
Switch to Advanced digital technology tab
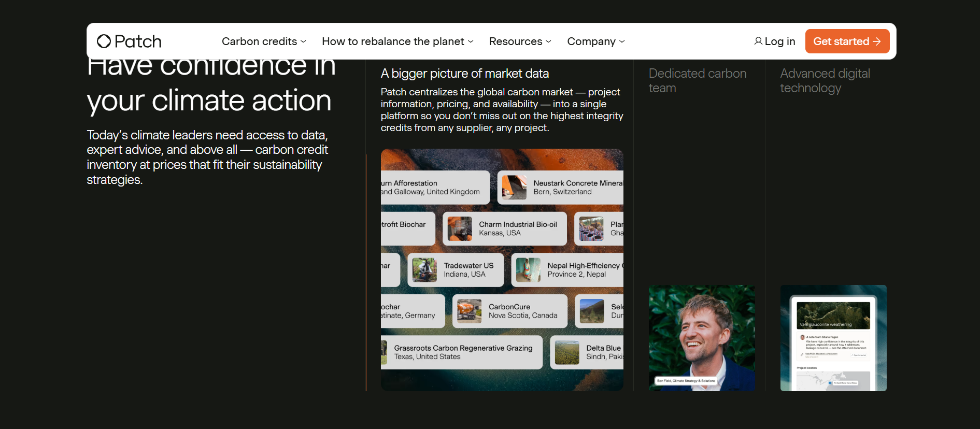tap(825, 81)
